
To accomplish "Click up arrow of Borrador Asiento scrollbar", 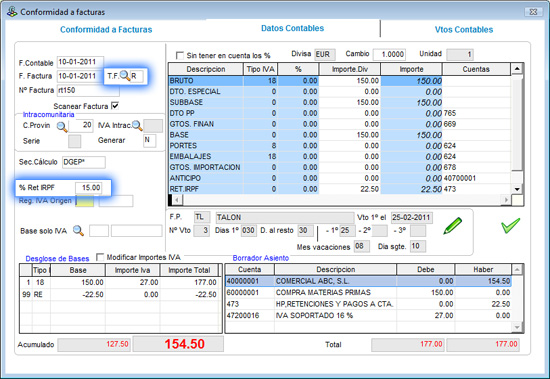I will pyautogui.click(x=517, y=270).
